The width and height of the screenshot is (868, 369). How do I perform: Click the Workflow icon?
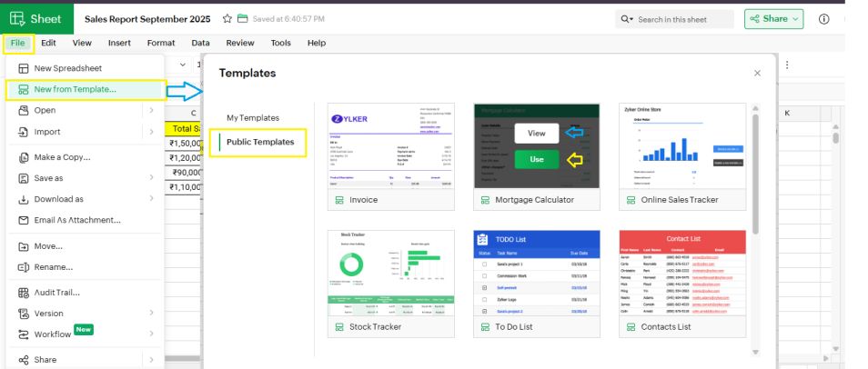[x=24, y=334]
